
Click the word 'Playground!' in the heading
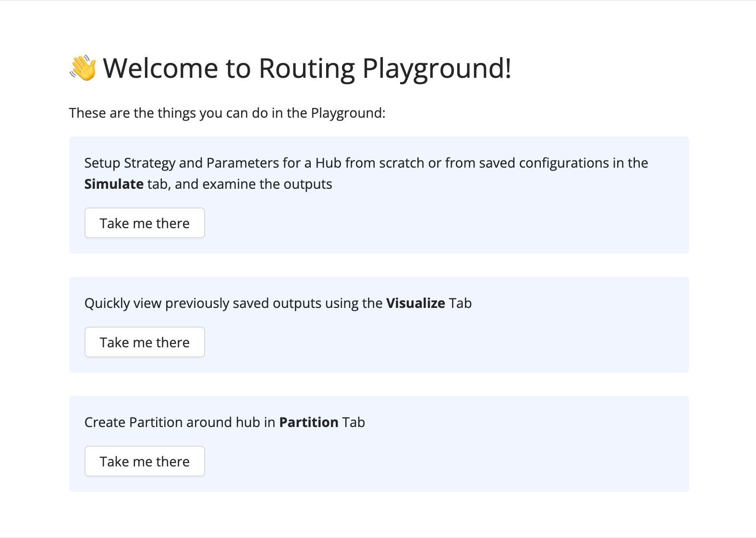point(437,68)
